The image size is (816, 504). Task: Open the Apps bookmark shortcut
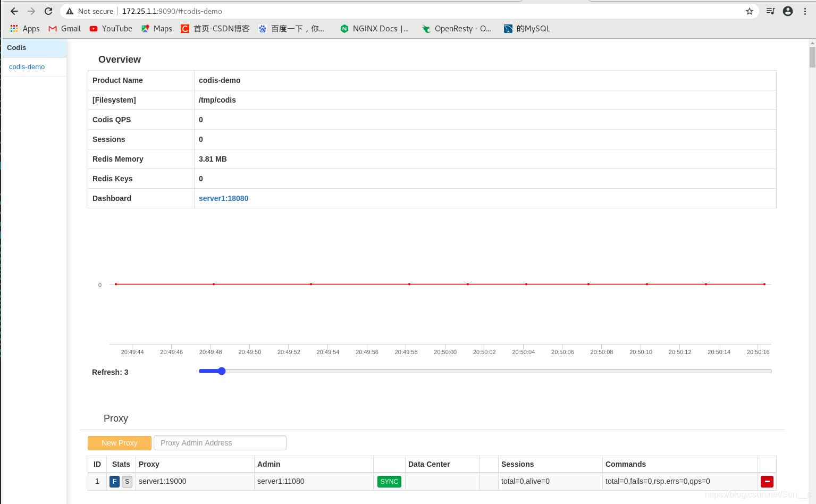25,29
